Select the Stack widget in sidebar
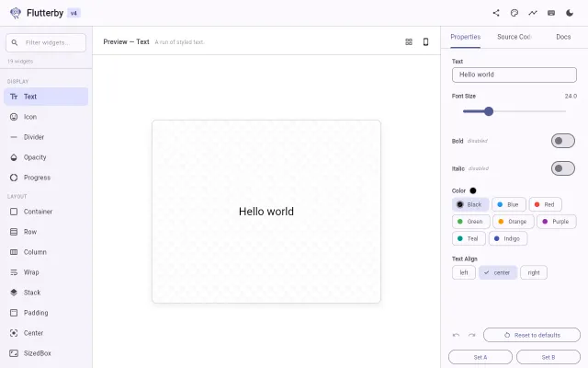The width and height of the screenshot is (588, 368). pos(46,293)
